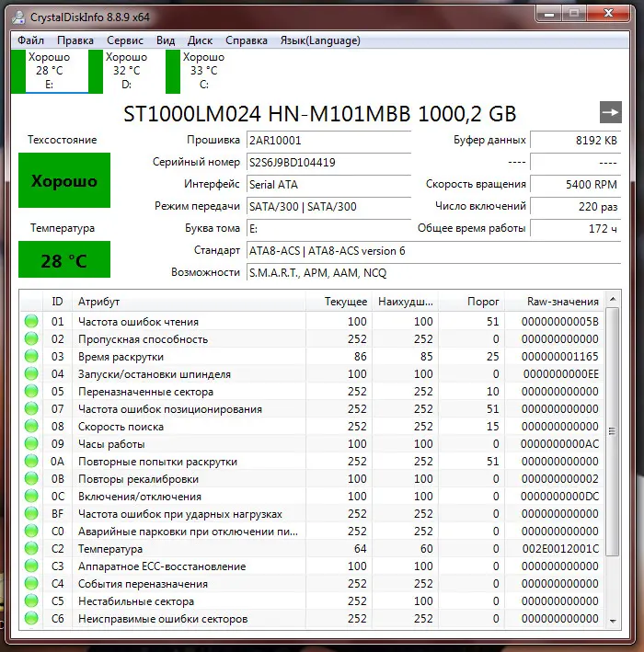Select Частота ошибок при ударных нагрузках text
644x652 pixels.
180,514
